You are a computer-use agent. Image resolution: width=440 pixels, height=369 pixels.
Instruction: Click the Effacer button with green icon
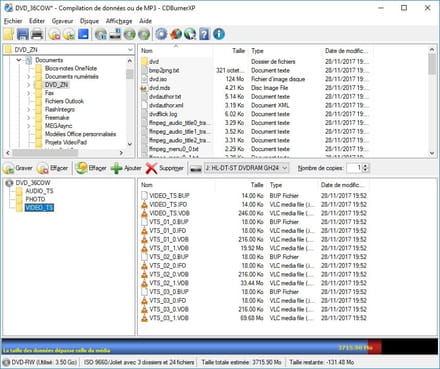(x=91, y=168)
